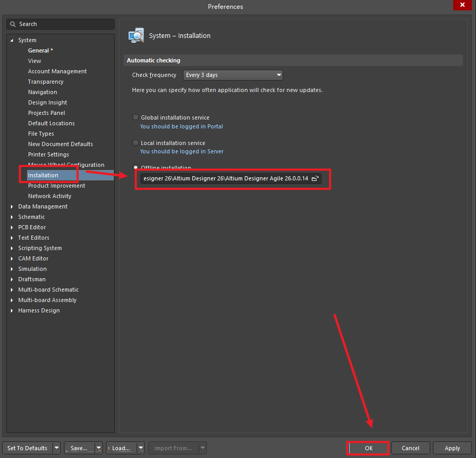Click the OK button
This screenshot has height=458, width=476.
click(368, 448)
